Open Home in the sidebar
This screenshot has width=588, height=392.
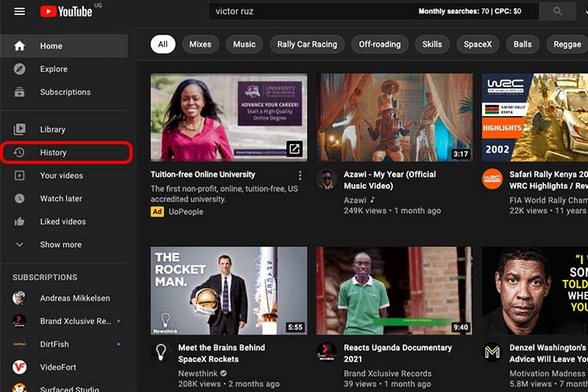[x=64, y=45]
